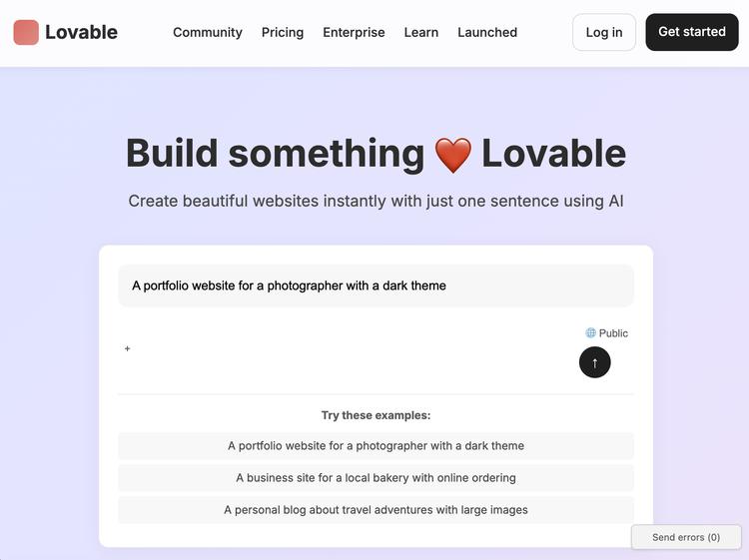The image size is (749, 560).
Task: Click the Send errors (0) button
Action: pyautogui.click(x=686, y=537)
